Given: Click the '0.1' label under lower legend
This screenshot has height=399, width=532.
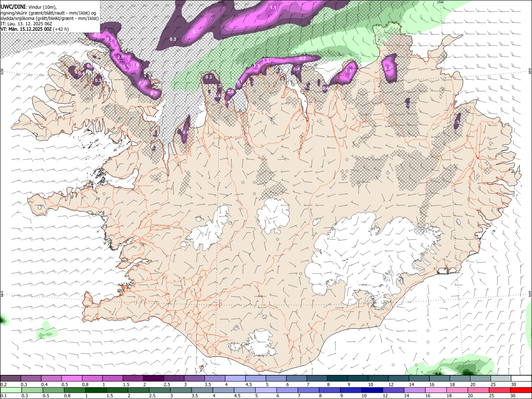Looking at the screenshot, I should [3, 396].
